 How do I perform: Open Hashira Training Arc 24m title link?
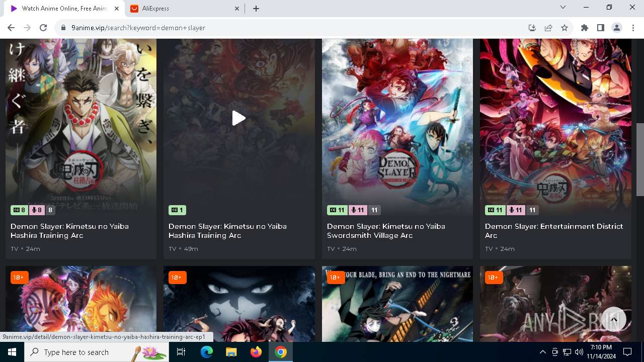pyautogui.click(x=69, y=231)
